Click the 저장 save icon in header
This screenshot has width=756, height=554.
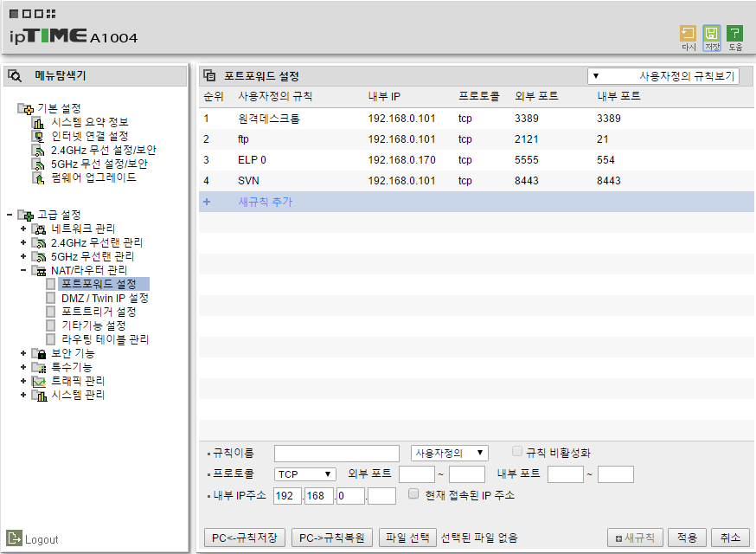click(712, 33)
